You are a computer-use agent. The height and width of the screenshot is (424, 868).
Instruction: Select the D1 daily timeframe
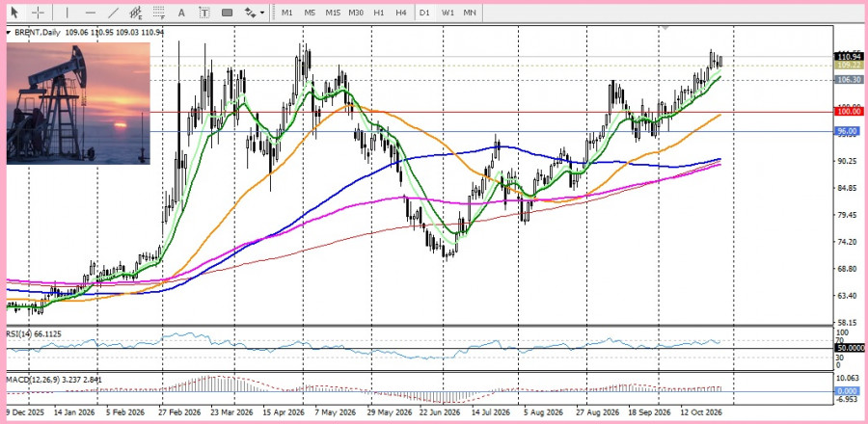coord(424,13)
